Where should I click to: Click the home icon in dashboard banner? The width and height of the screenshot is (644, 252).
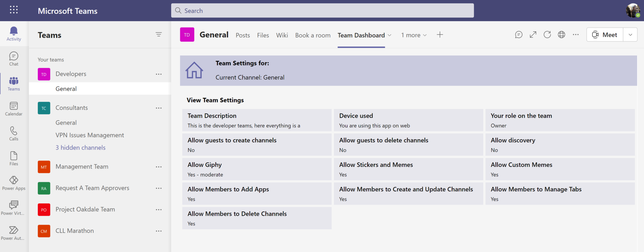[194, 70]
